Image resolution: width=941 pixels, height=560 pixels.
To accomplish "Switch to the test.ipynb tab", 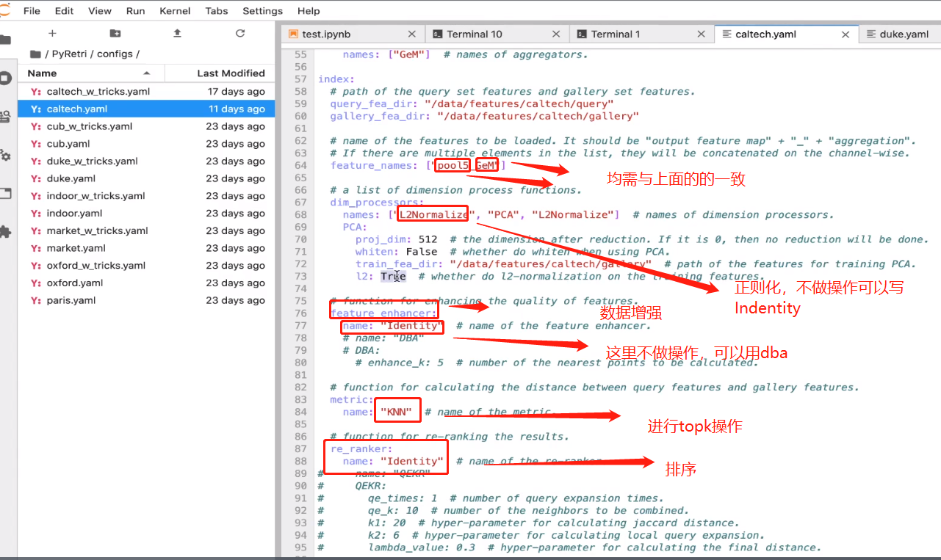I will click(x=353, y=34).
